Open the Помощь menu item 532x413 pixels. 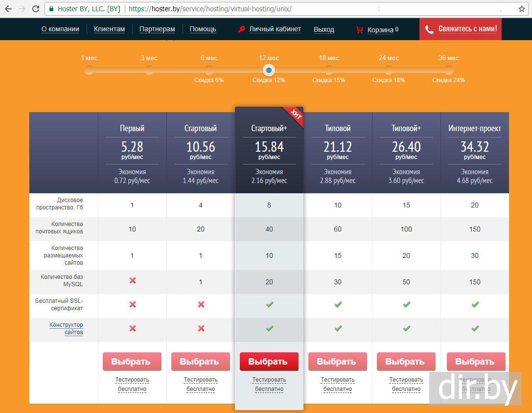point(203,29)
